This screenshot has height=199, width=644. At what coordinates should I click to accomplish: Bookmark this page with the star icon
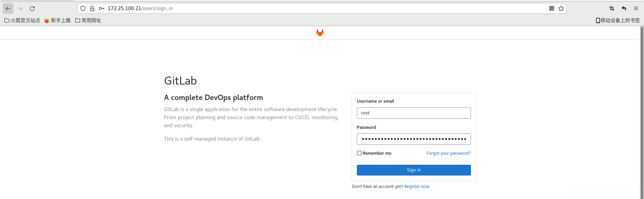(x=561, y=8)
